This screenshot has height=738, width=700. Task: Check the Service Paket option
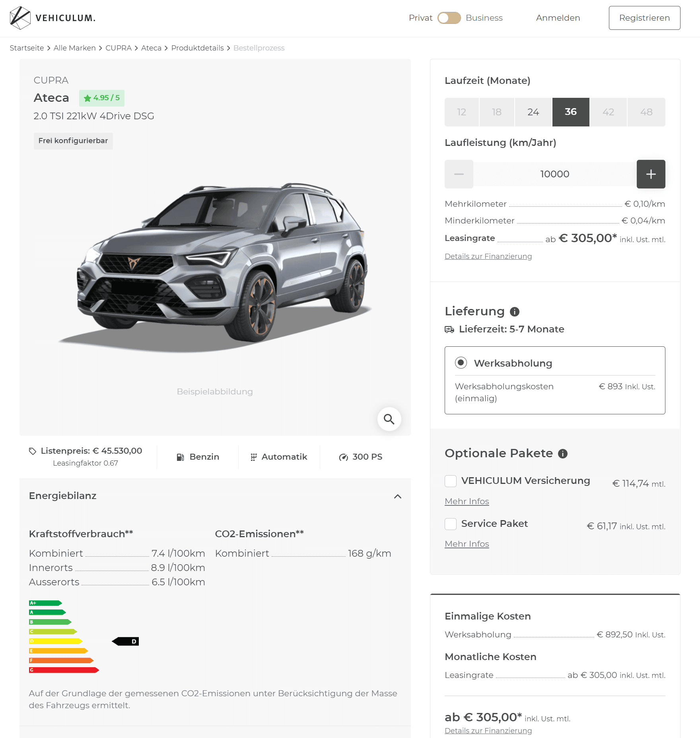click(451, 524)
